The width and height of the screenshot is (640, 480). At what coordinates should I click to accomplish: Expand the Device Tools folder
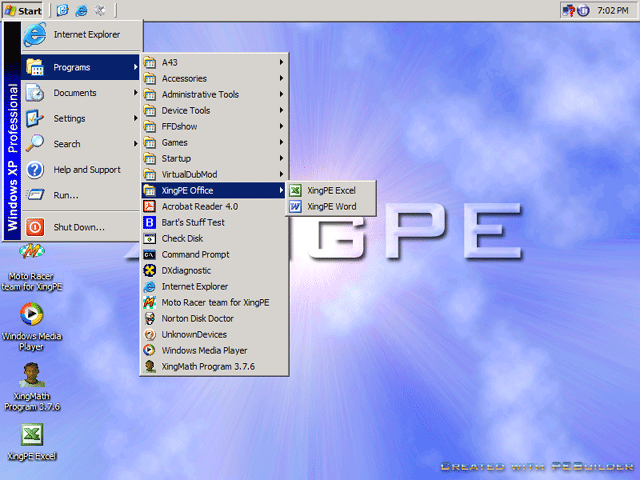click(x=213, y=111)
